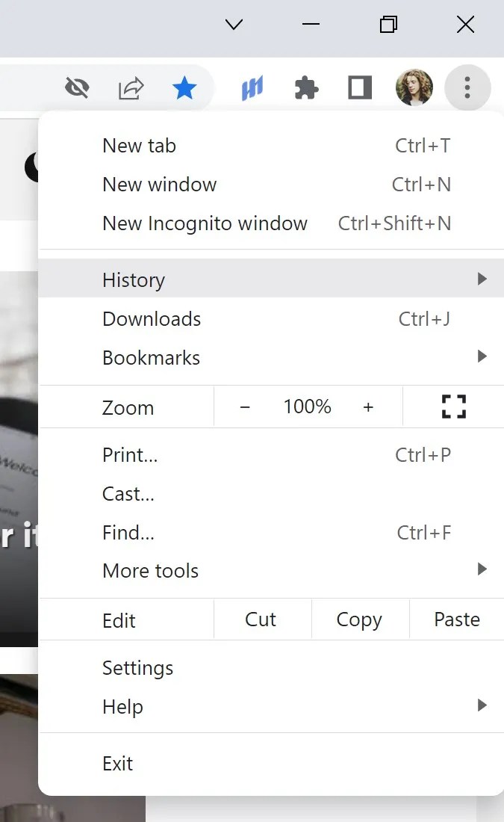Open the Extensions puzzle piece icon
504x822 pixels.
pyautogui.click(x=306, y=87)
